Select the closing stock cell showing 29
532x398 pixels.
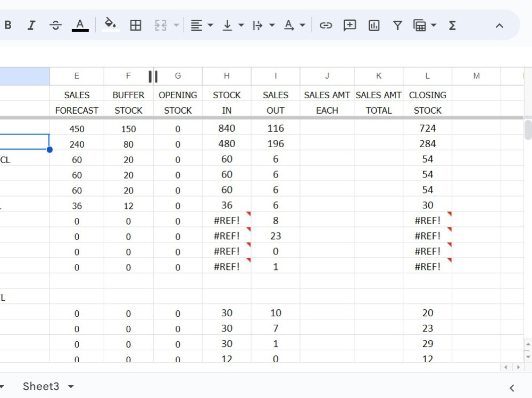click(x=428, y=344)
